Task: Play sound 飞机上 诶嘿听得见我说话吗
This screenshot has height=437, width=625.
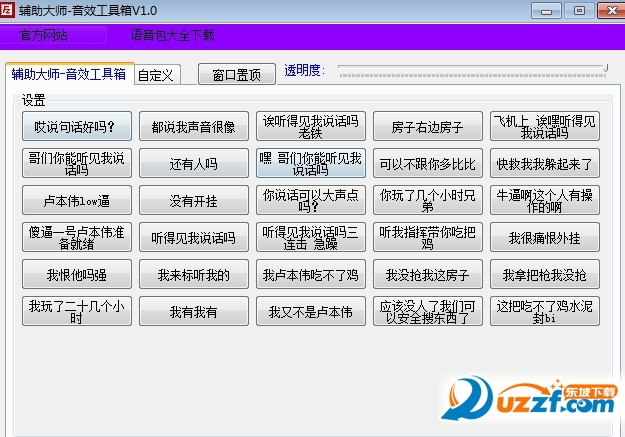Action: pyautogui.click(x=544, y=126)
